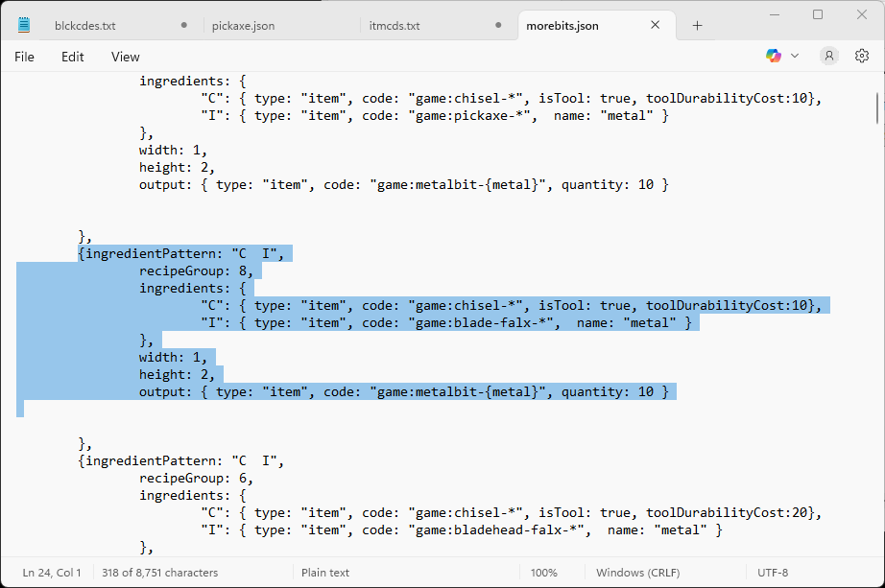
Task: Add a new tab with plus button
Action: click(697, 26)
